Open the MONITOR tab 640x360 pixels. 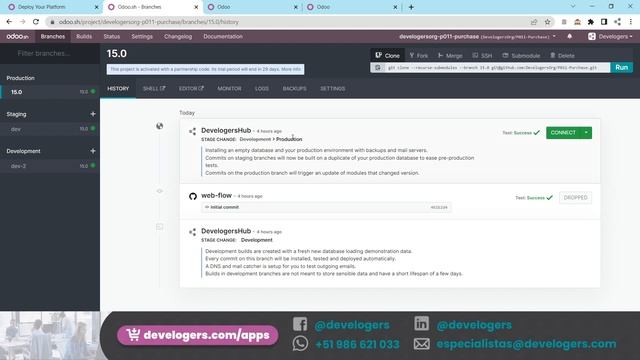pyautogui.click(x=229, y=89)
